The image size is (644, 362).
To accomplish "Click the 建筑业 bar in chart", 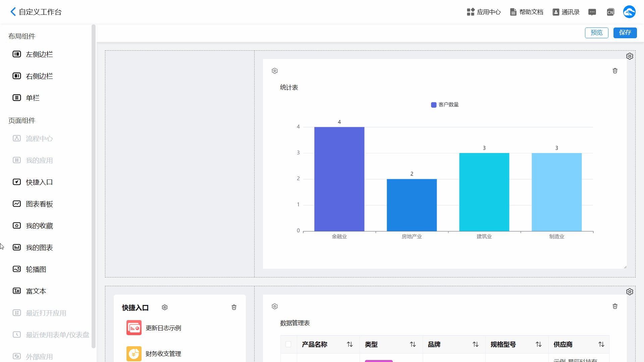I will coord(484,192).
